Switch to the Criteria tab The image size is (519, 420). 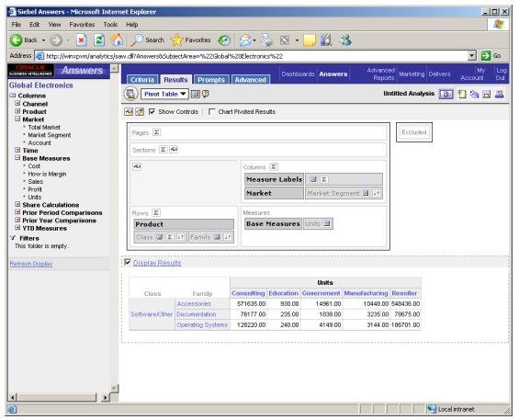coord(142,79)
